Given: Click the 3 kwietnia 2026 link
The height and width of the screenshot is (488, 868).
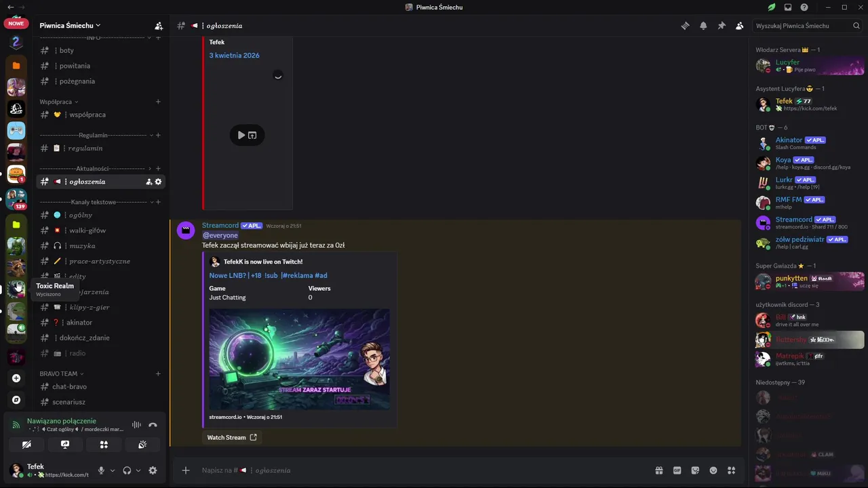Looking at the screenshot, I should [234, 56].
